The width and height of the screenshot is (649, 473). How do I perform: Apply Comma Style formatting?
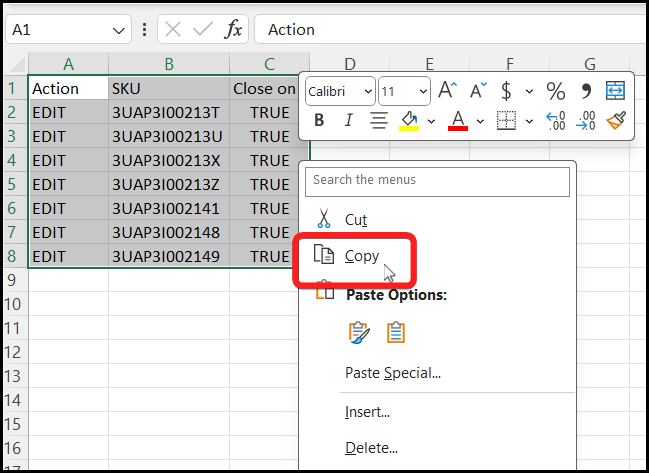point(587,91)
